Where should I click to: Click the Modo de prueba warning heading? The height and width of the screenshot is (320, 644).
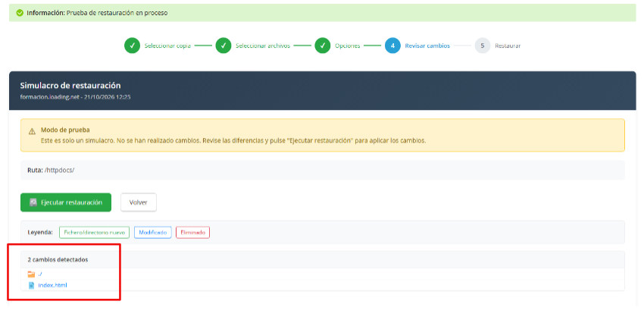(x=65, y=130)
